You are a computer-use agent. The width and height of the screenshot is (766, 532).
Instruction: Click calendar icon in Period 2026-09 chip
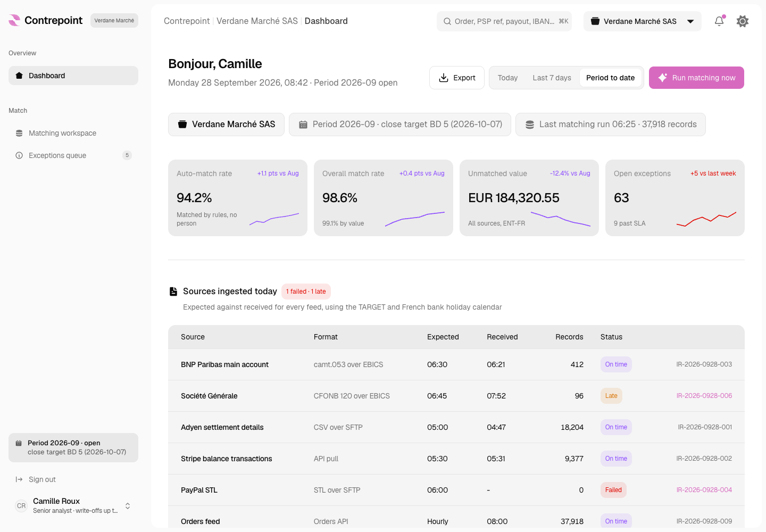(x=303, y=124)
